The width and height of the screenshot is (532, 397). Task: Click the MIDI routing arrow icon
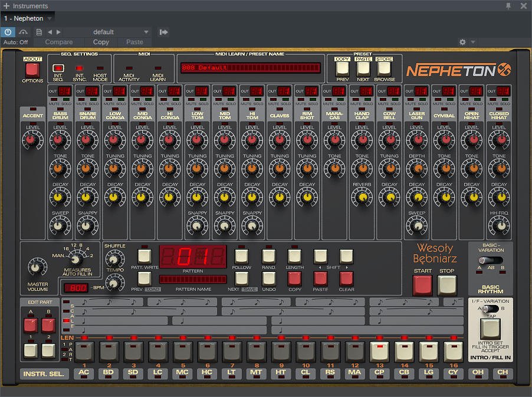tap(163, 32)
